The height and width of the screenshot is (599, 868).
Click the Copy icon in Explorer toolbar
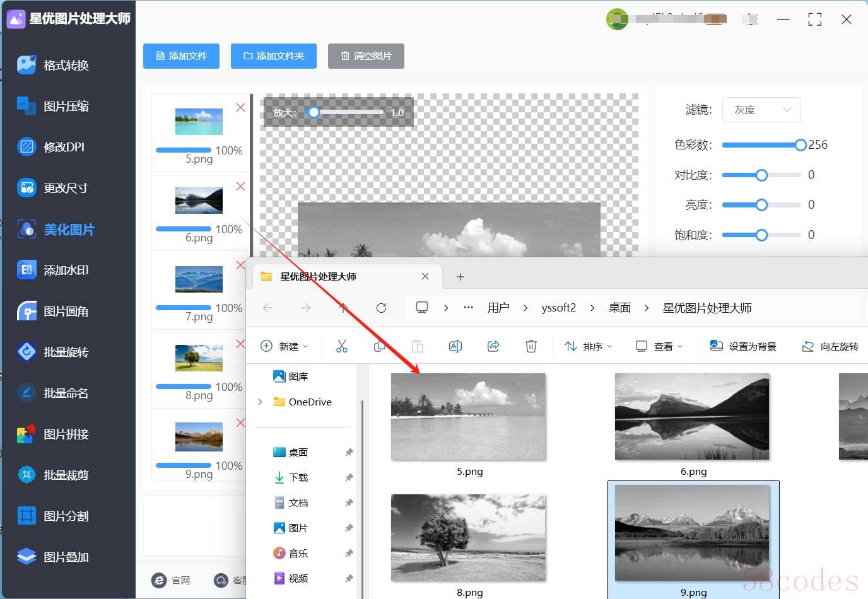click(380, 346)
